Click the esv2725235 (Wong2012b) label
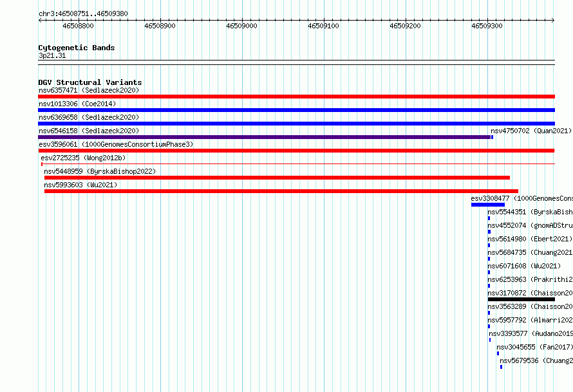 pos(83,158)
